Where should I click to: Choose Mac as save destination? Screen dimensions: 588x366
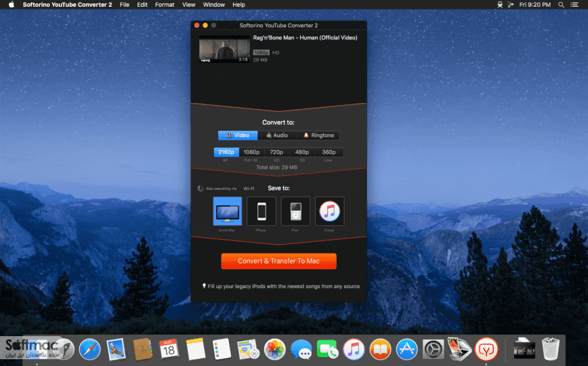227,211
